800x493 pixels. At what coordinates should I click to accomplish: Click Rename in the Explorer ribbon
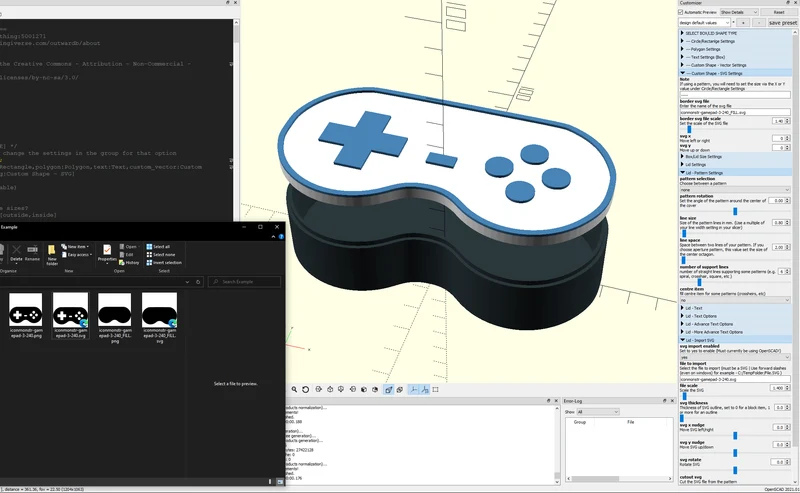click(x=32, y=253)
